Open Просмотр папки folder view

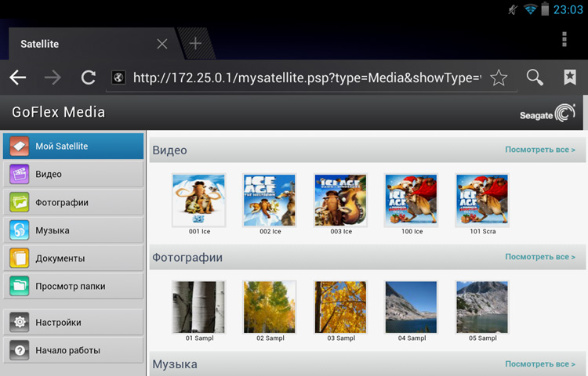pos(73,286)
